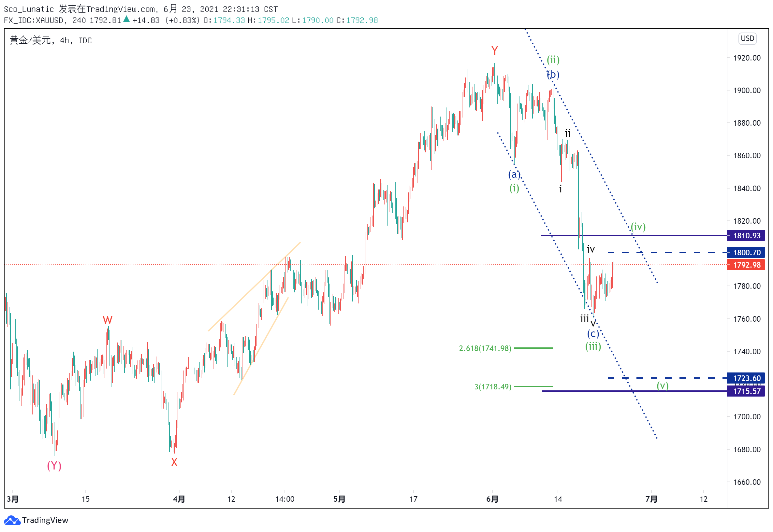Image resolution: width=773 pixels, height=532 pixels.
Task: Select the 1810.93 price level label
Action: 746,236
